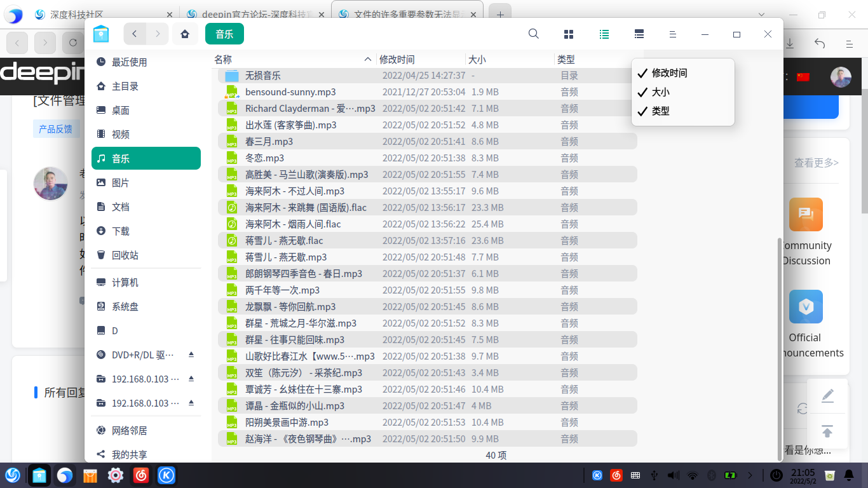Open the file manager hamburger menu
Viewport: 868px width, 488px height.
click(672, 34)
